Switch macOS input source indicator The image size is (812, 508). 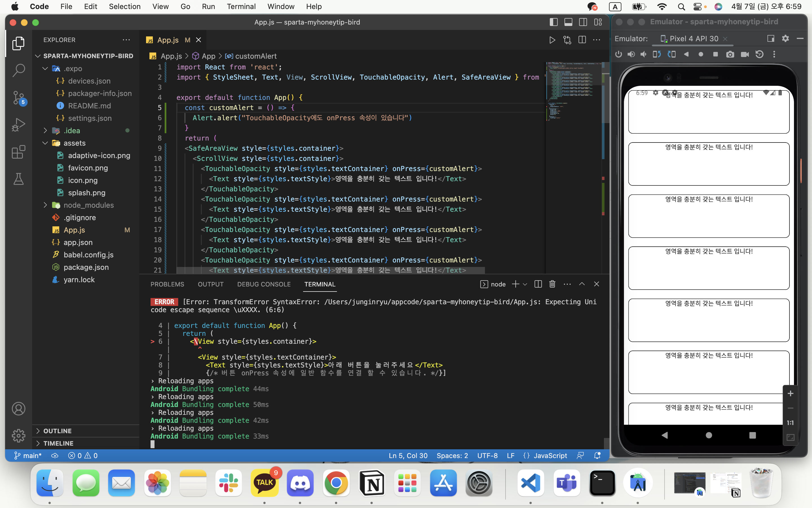(615, 7)
